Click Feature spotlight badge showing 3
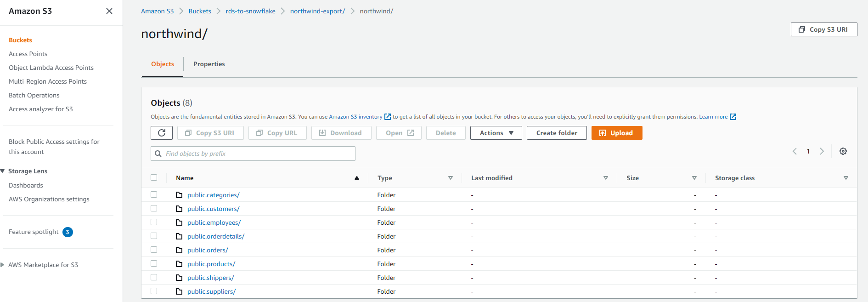Screen dimensions: 868x302 click(x=68, y=232)
